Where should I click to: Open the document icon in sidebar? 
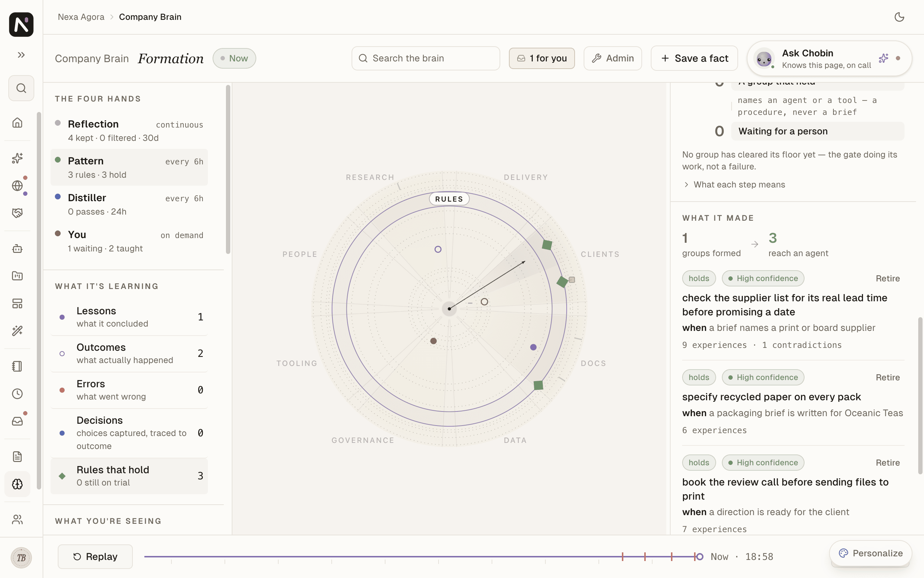[x=17, y=457]
